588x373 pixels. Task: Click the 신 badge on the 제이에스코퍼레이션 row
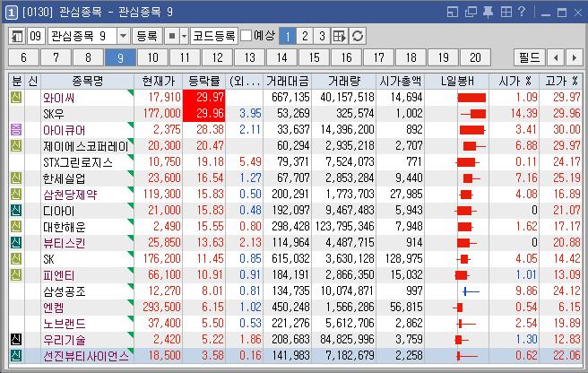tap(16, 145)
